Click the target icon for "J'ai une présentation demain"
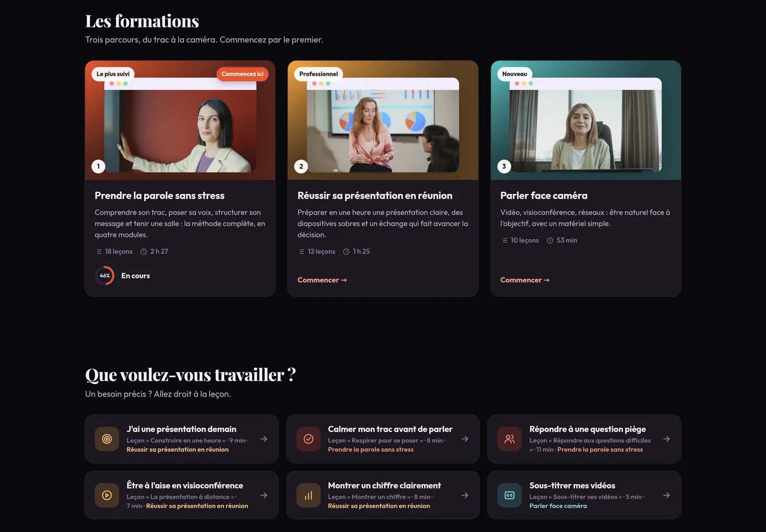 (x=107, y=439)
